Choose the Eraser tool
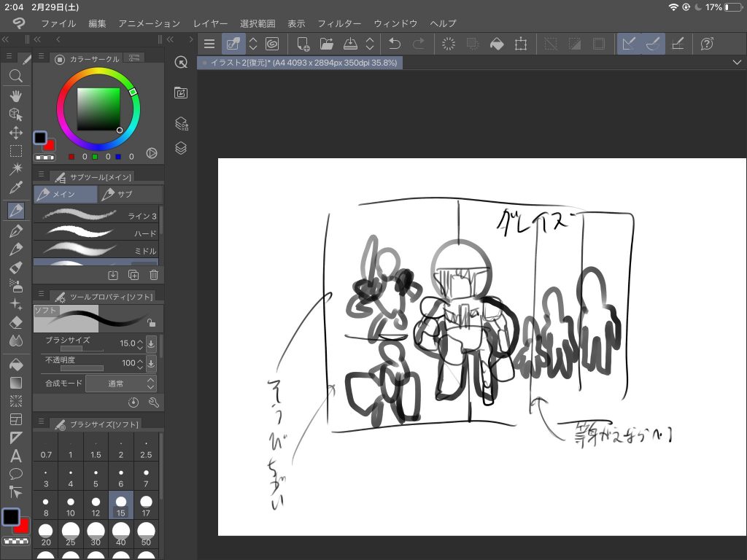The width and height of the screenshot is (747, 560). point(16,322)
